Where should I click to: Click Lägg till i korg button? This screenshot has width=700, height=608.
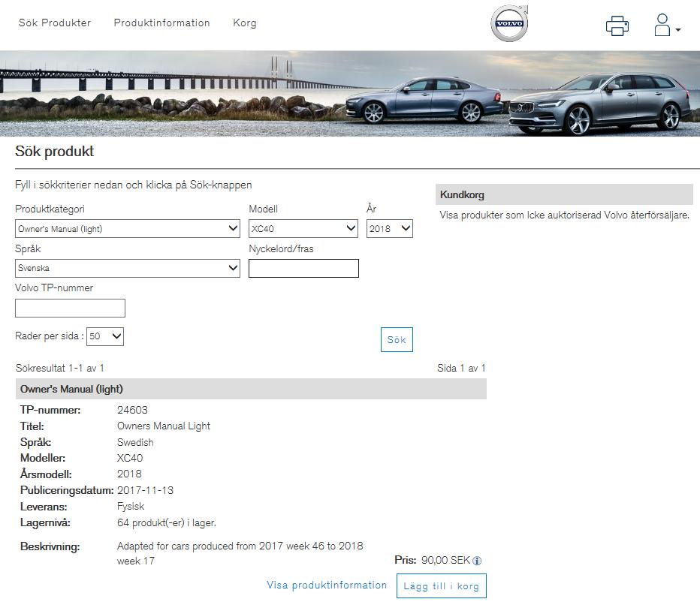tap(441, 585)
